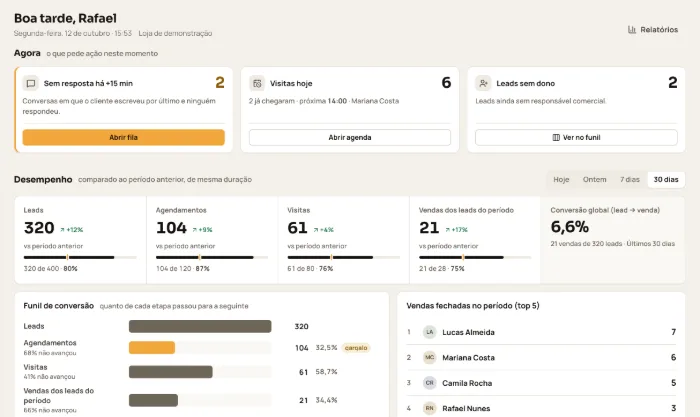The height and width of the screenshot is (417, 700).
Task: Click the Leads metric value 320
Action: 39,228
